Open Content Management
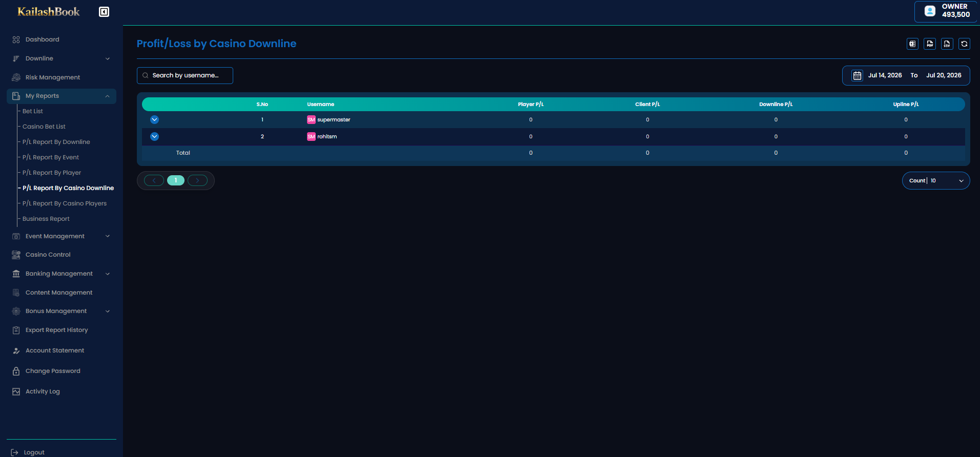The height and width of the screenshot is (457, 980). coord(59,293)
